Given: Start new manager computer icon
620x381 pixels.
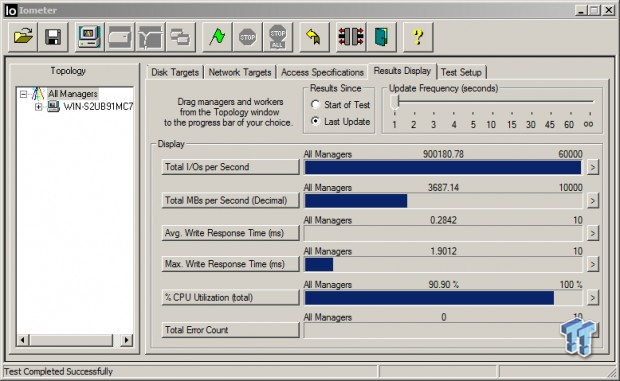Looking at the screenshot, I should pyautogui.click(x=89, y=37).
